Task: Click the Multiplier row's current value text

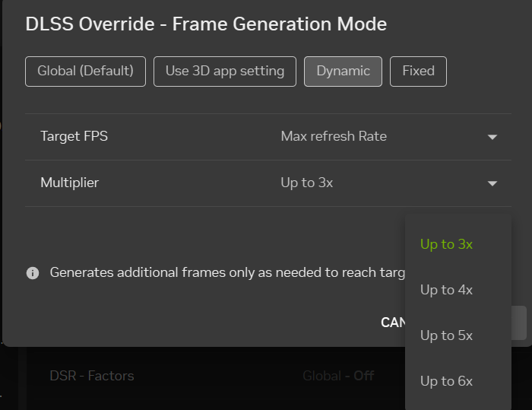Action: [x=307, y=183]
